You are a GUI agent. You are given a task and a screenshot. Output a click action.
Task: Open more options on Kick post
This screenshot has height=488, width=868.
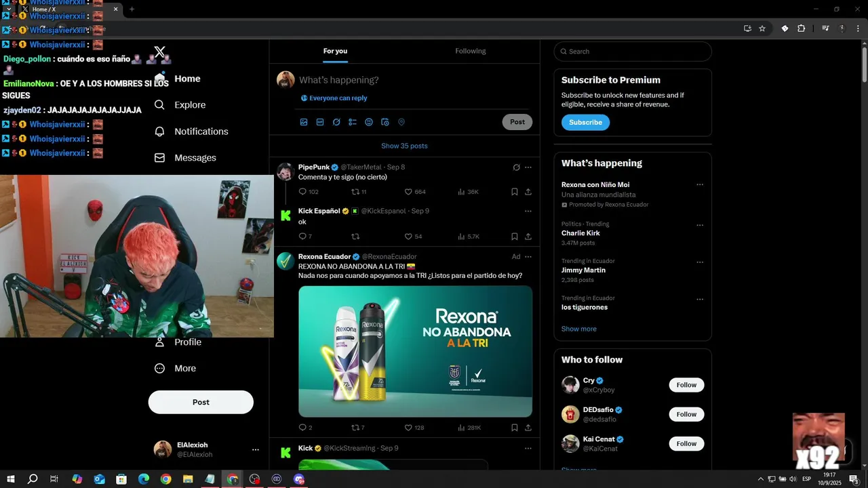pyautogui.click(x=528, y=449)
